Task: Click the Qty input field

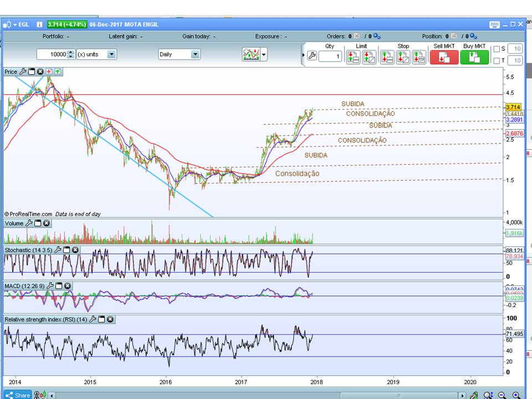Action: 330,57
